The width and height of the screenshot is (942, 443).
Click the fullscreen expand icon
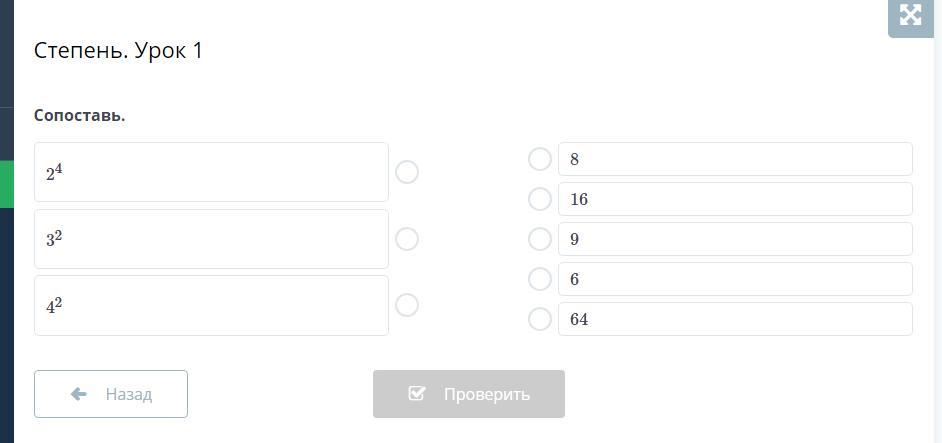click(x=910, y=15)
